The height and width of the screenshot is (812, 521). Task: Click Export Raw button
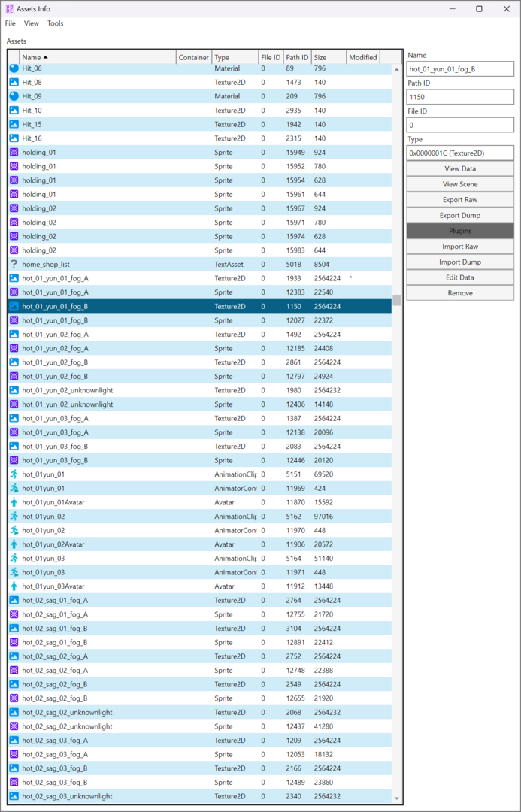pos(460,200)
